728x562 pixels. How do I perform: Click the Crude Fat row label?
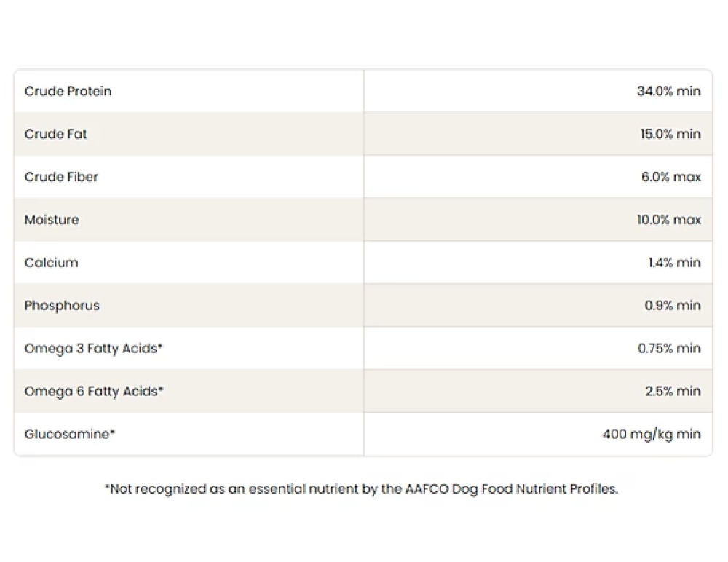click(56, 134)
